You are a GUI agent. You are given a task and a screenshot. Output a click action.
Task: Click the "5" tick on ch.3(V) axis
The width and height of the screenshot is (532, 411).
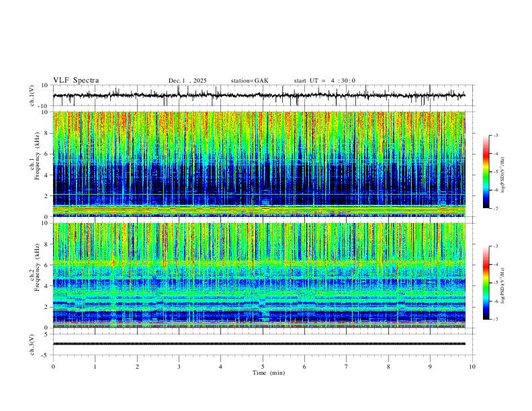(x=47, y=334)
